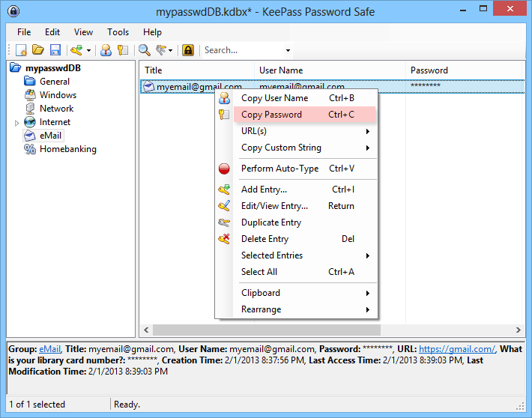Select the General group

(55, 82)
